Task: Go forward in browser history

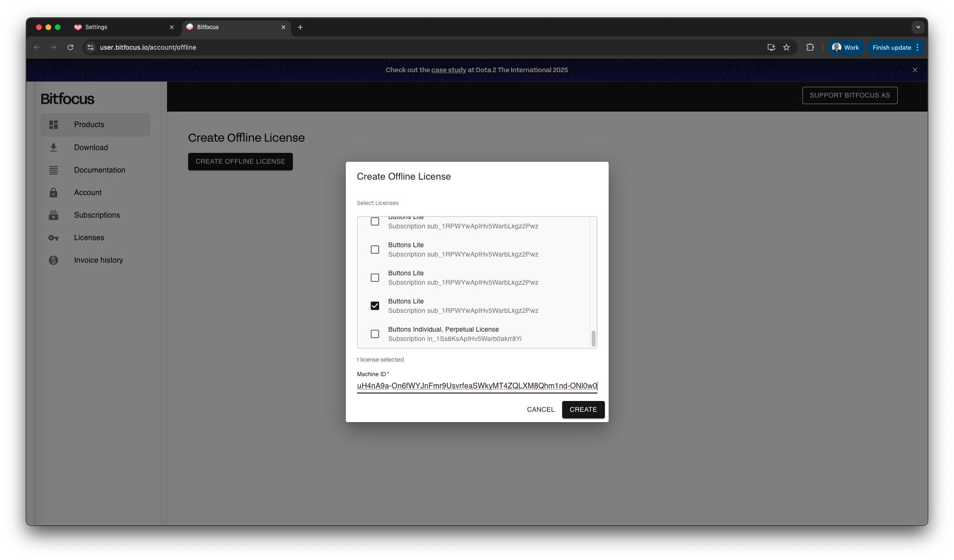Action: 53,47
